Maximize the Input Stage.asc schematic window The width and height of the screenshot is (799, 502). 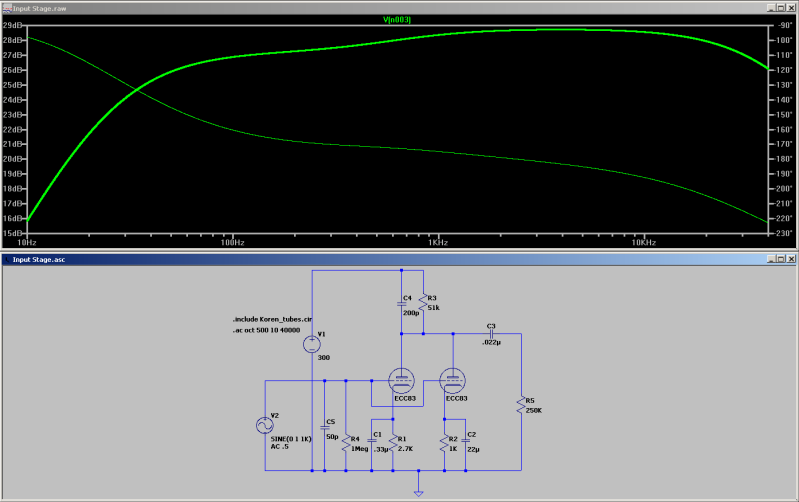point(781,259)
